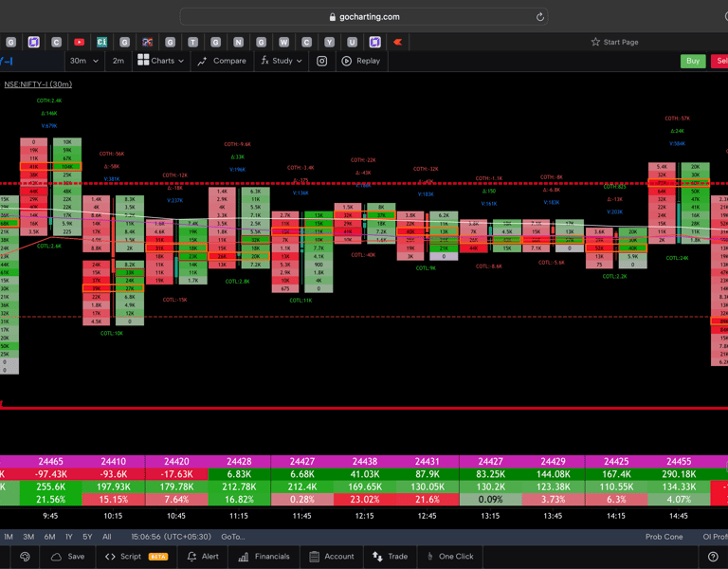Click the green Buy button
This screenshot has width=728, height=569.
pyautogui.click(x=693, y=61)
